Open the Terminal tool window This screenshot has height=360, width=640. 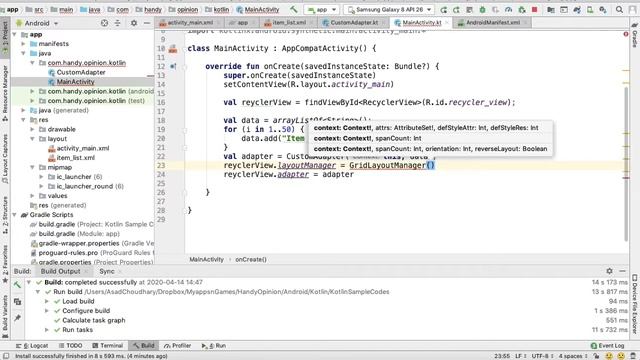pos(107,346)
